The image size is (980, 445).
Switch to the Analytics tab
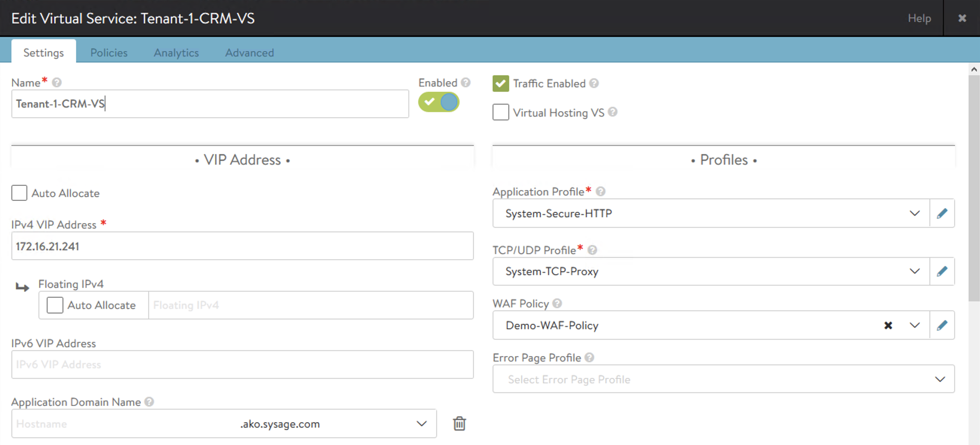coord(176,53)
